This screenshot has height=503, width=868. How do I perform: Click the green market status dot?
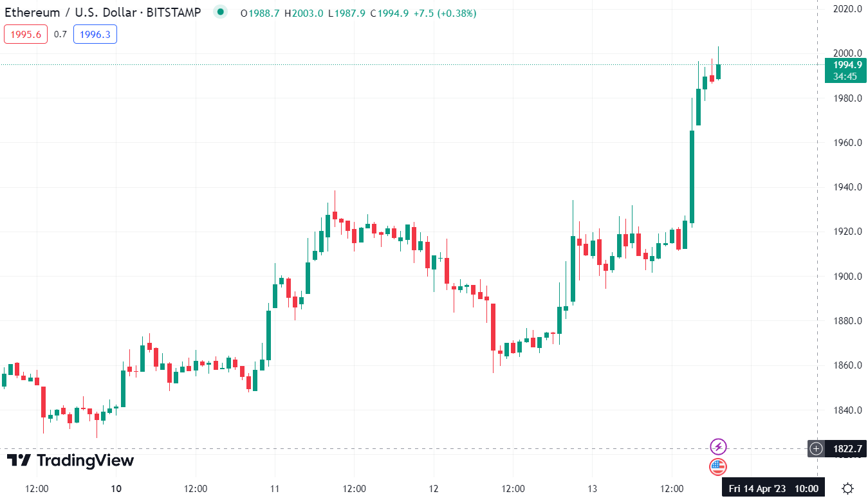[x=221, y=12]
